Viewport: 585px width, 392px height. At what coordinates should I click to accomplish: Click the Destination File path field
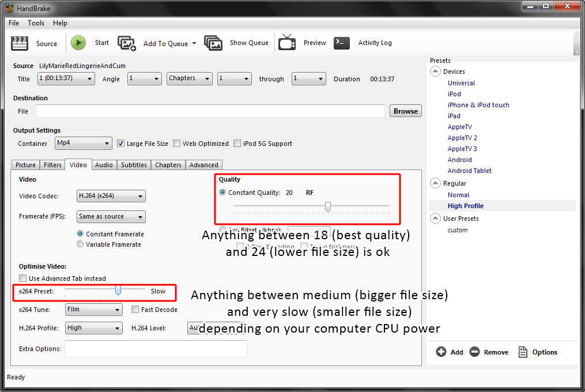coord(210,111)
